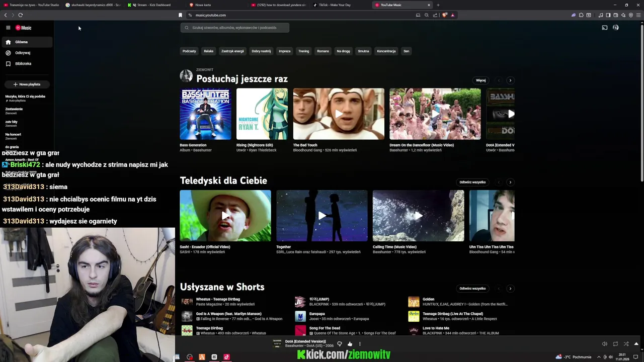Play 'Golden' by HUNTR/X

[x=414, y=302]
